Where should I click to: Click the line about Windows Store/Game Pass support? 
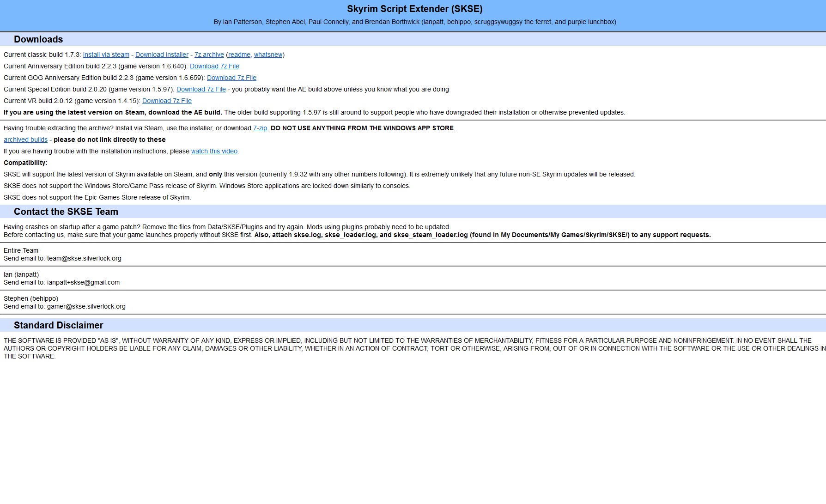click(207, 186)
